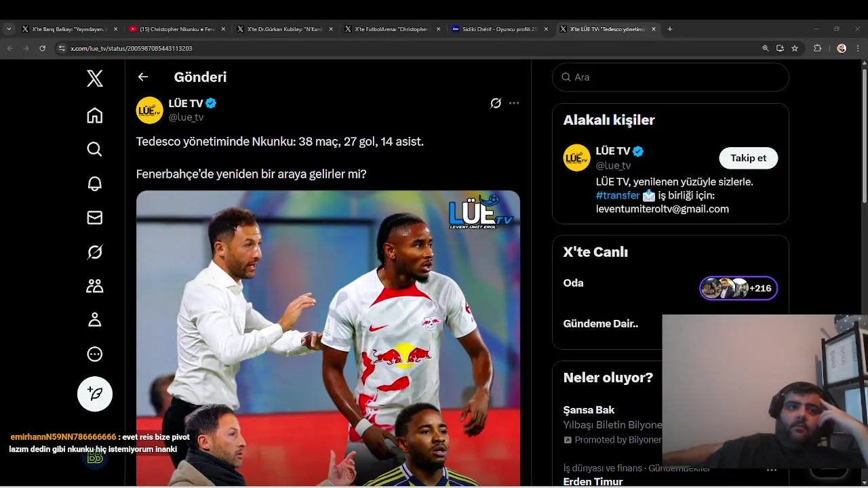Open Chrome profile avatar
Image resolution: width=868 pixels, height=488 pixels.
(x=842, y=48)
